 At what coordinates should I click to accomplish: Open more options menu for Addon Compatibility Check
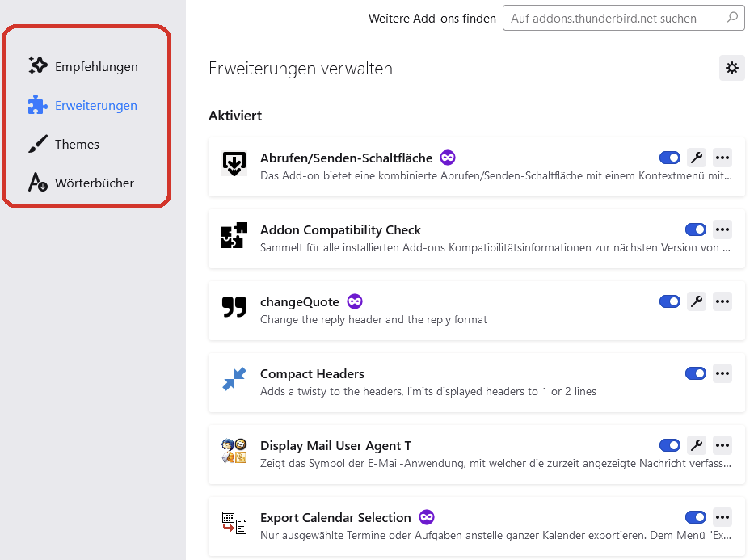click(722, 229)
